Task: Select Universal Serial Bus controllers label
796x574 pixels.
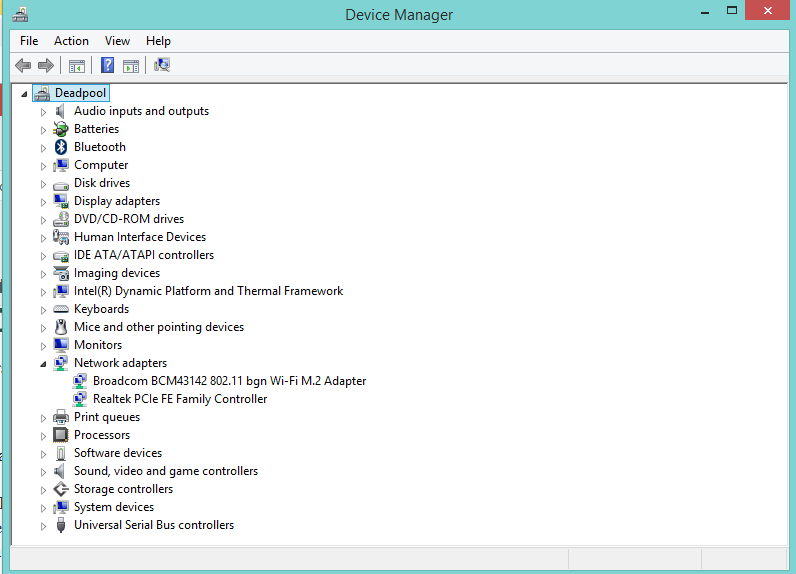Action: 154,525
